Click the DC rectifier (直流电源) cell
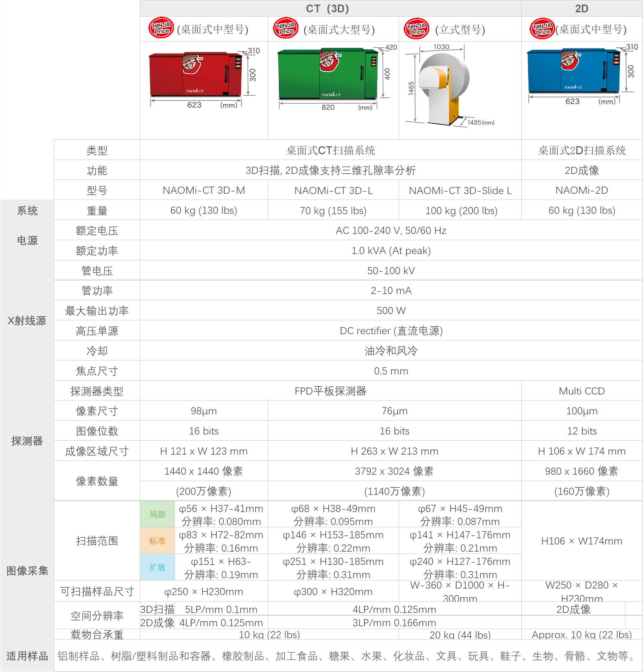The height and width of the screenshot is (672, 643). [x=391, y=331]
